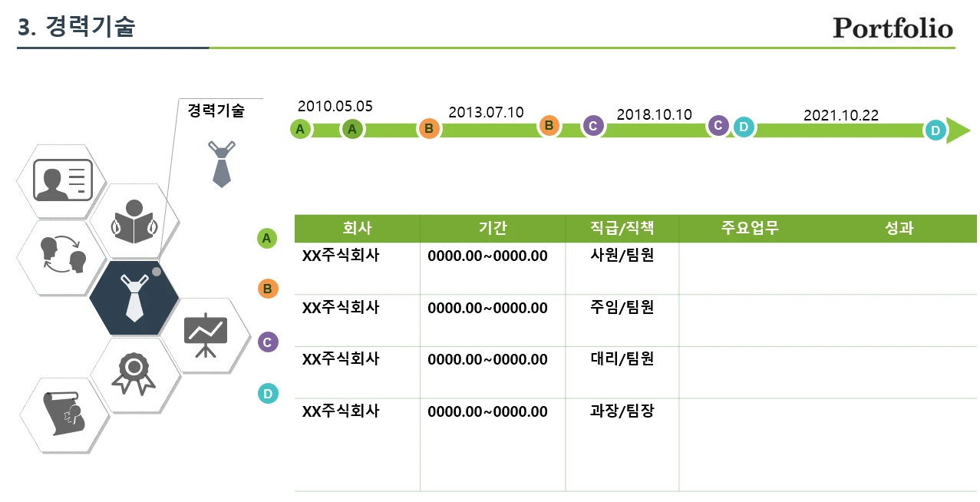Click the 2021.10.22 timeline date
Image resolution: width=980 pixels, height=502 pixels.
(840, 116)
